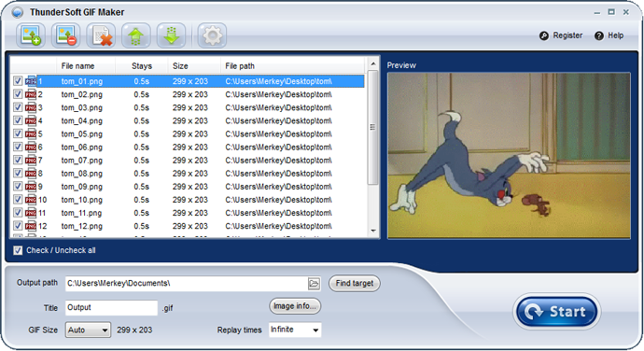This screenshot has height=351, width=644.
Task: Move selected file down with green arrow
Action: (172, 35)
